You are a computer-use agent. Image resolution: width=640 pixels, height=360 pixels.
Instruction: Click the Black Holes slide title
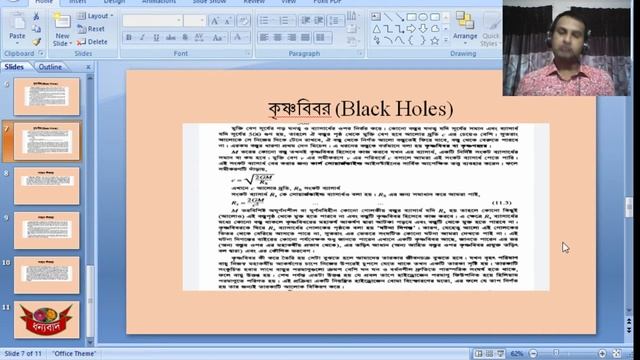(360, 109)
